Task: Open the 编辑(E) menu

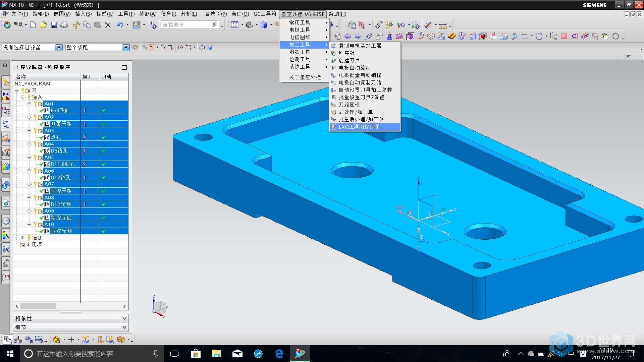Action: tap(41, 14)
